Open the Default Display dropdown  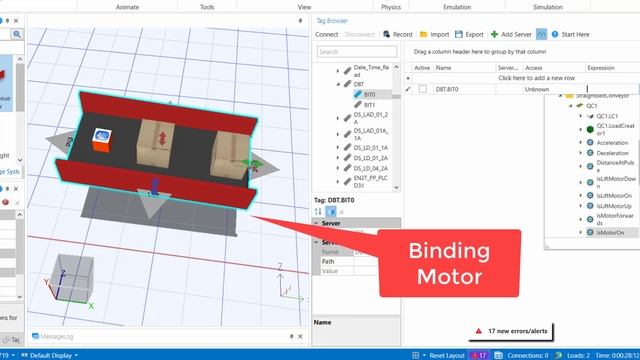click(50, 355)
